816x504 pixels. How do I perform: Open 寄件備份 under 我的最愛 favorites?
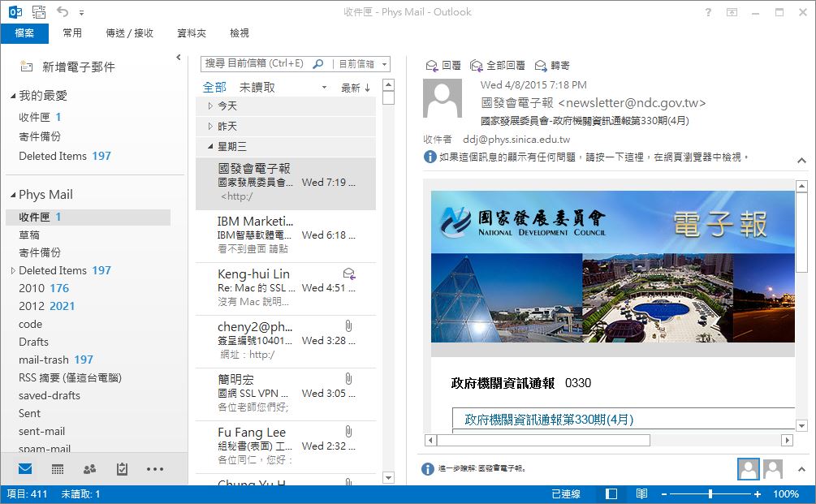(40, 136)
